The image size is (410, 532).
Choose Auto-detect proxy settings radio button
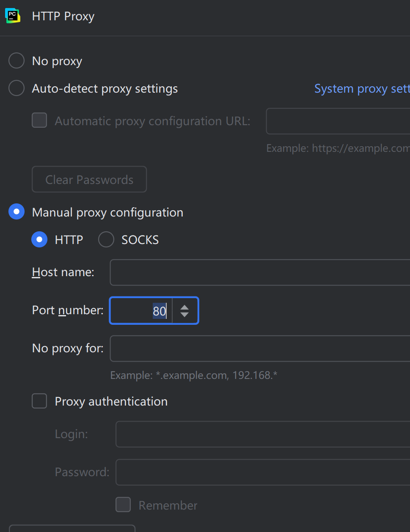pyautogui.click(x=17, y=88)
